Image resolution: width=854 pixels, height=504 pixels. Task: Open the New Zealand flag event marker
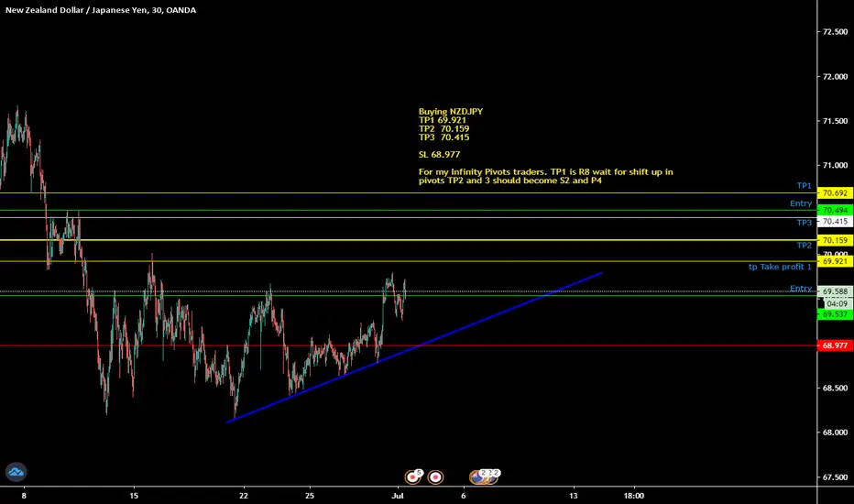pyautogui.click(x=477, y=477)
